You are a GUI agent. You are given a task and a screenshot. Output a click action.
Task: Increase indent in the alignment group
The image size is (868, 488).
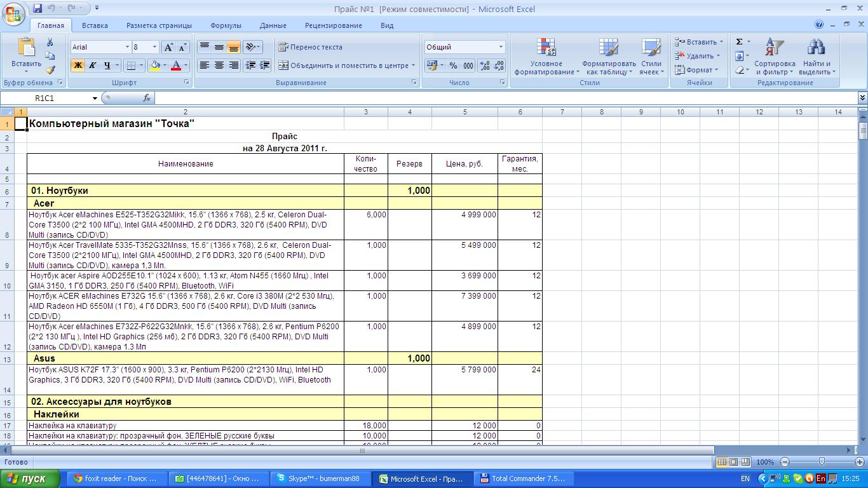(265, 65)
